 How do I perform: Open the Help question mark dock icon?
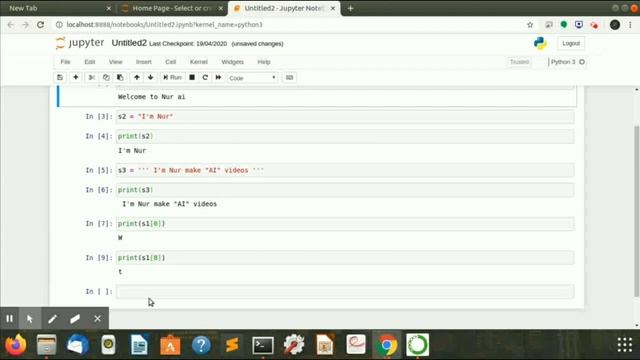click(x=201, y=345)
